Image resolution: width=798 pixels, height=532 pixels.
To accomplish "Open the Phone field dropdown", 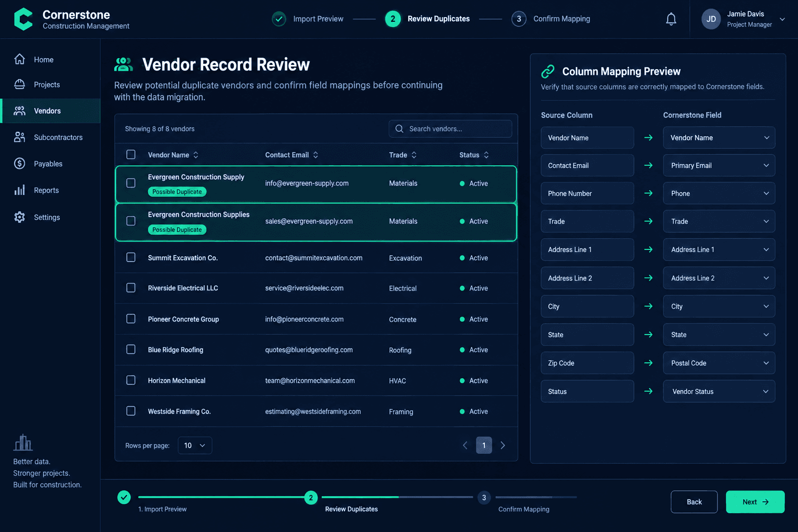I will 719,193.
